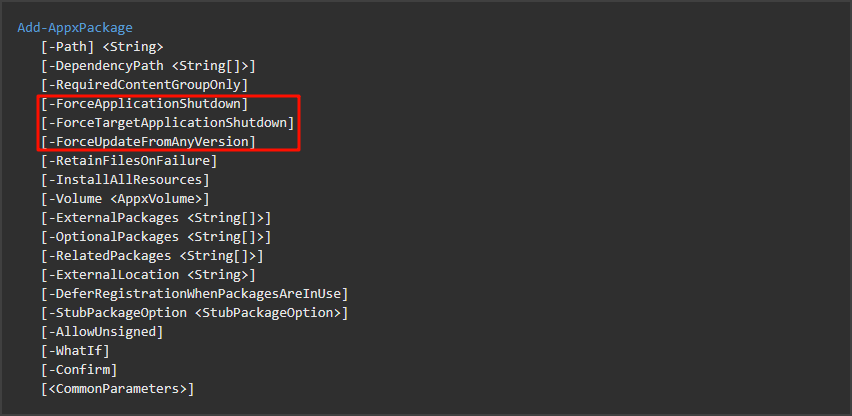Select the -OptionalPackages parameter line

(x=156, y=237)
